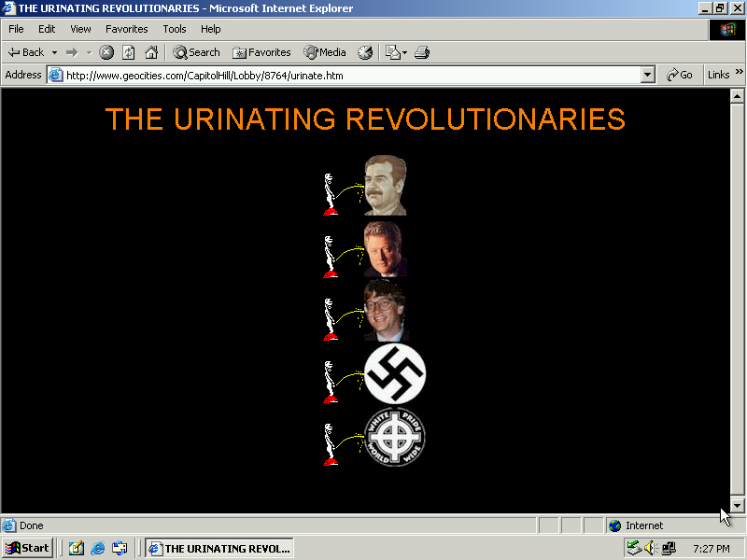Restore down the Internet Explorer window
This screenshot has width=747, height=560.
[720, 8]
